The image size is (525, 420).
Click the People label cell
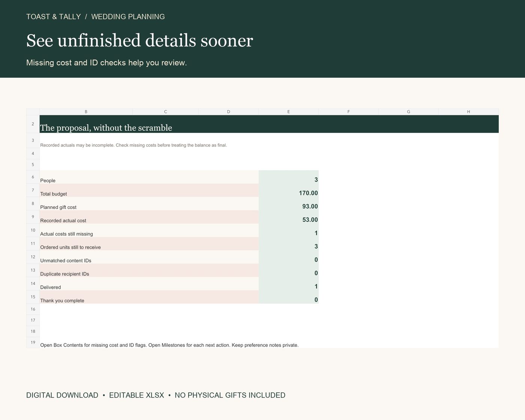149,177
